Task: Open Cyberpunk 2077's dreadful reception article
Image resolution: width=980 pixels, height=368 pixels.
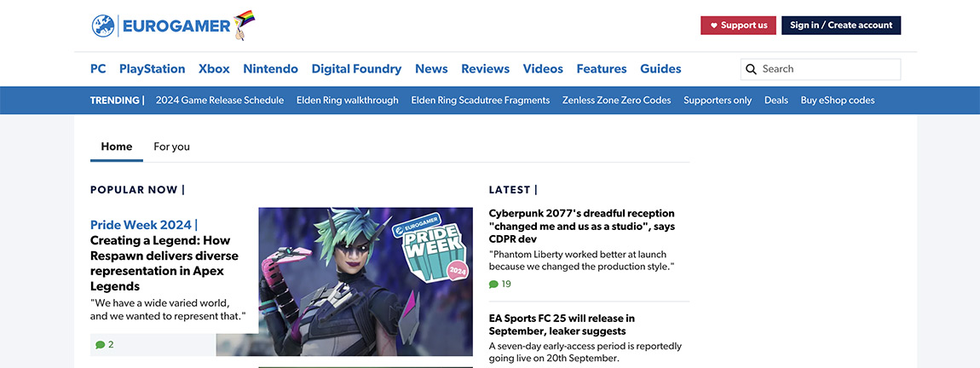Action: coord(582,227)
